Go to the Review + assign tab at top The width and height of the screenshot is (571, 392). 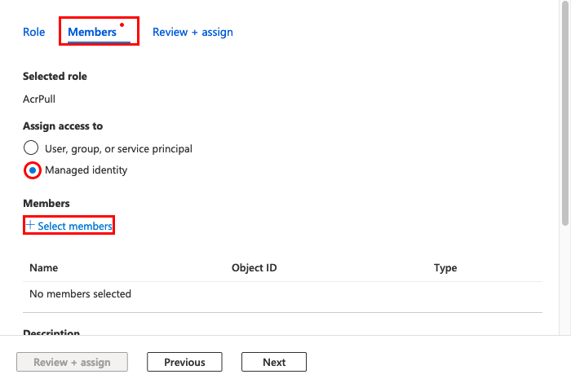(193, 32)
